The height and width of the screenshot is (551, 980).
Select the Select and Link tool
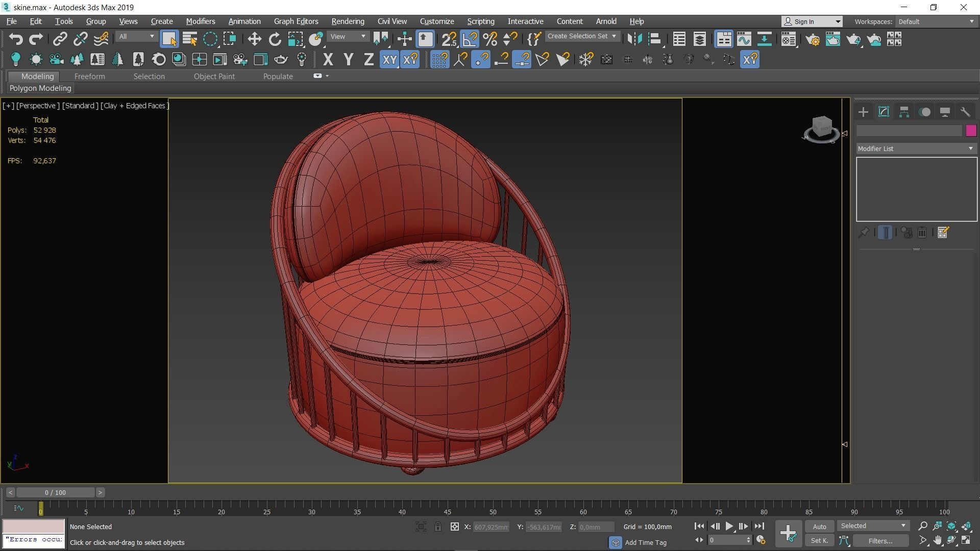[60, 39]
